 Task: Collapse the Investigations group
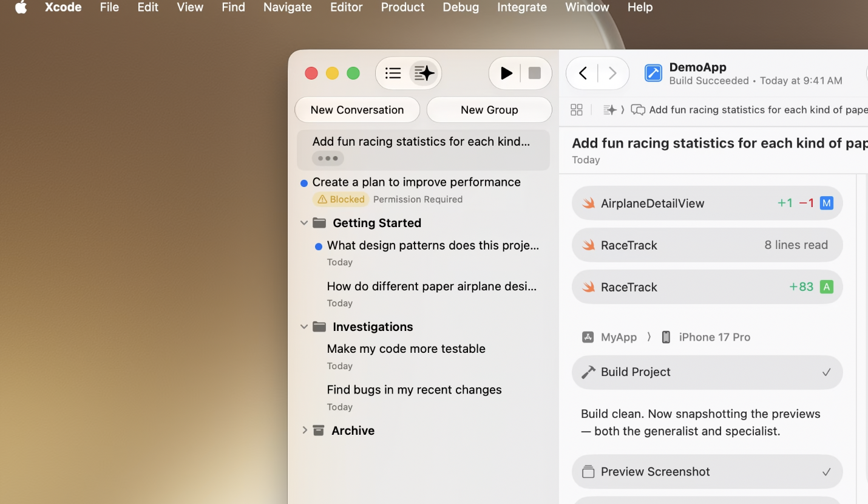pyautogui.click(x=304, y=327)
